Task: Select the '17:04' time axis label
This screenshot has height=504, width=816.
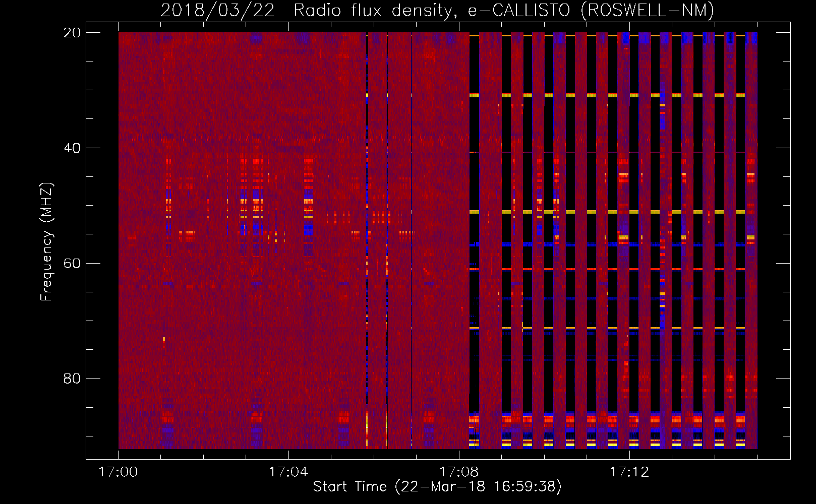Action: [x=288, y=472]
